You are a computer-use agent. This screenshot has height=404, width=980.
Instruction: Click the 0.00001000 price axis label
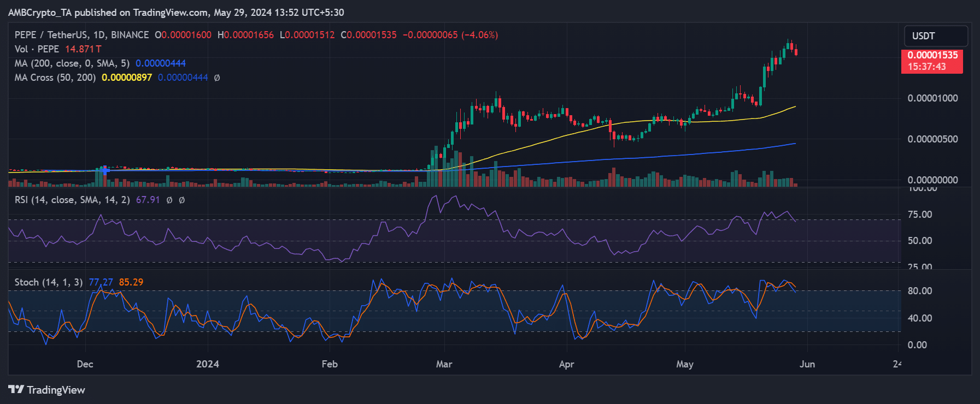pos(932,98)
